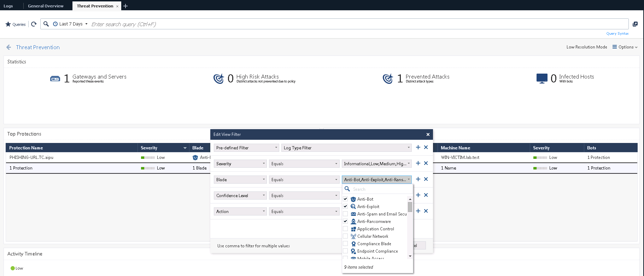Add filter after Blade row
The width and height of the screenshot is (644, 276).
click(418, 179)
